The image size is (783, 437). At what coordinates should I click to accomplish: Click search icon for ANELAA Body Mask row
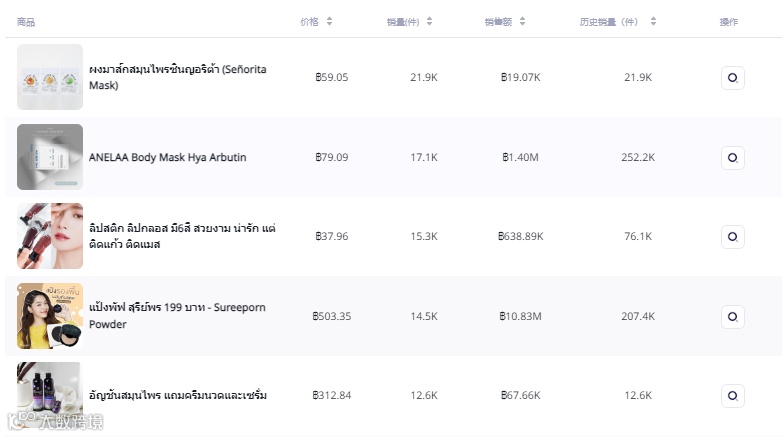point(732,157)
